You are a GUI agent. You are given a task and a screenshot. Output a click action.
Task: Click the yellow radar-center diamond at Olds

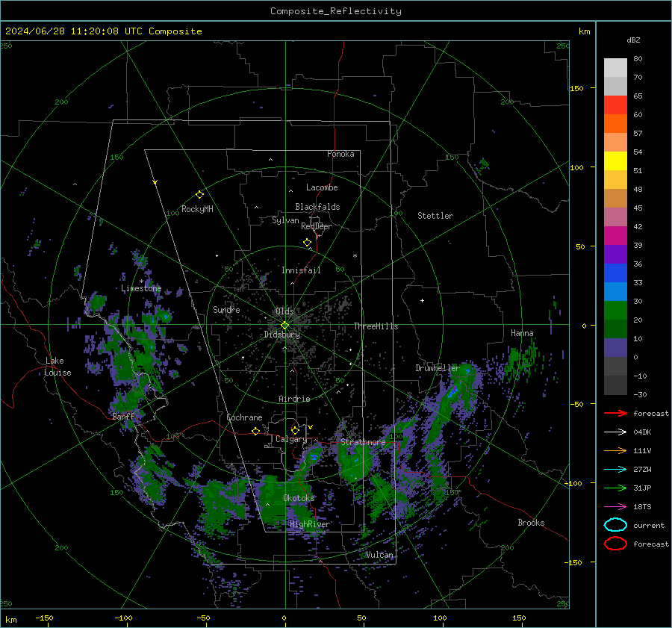click(284, 326)
